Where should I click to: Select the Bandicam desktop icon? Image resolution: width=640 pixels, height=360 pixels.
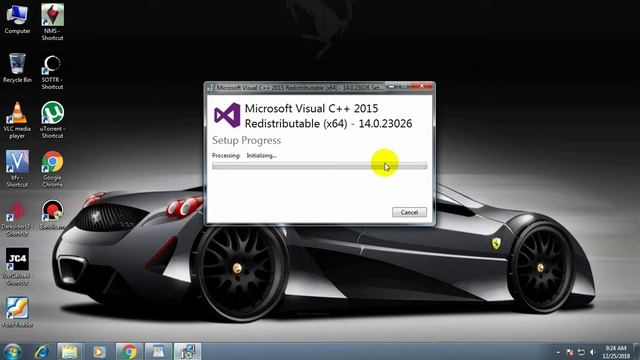click(x=52, y=215)
